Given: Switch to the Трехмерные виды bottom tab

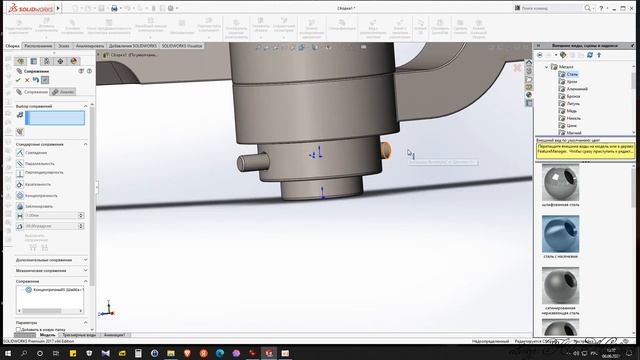Looking at the screenshot, I should coord(79,335).
